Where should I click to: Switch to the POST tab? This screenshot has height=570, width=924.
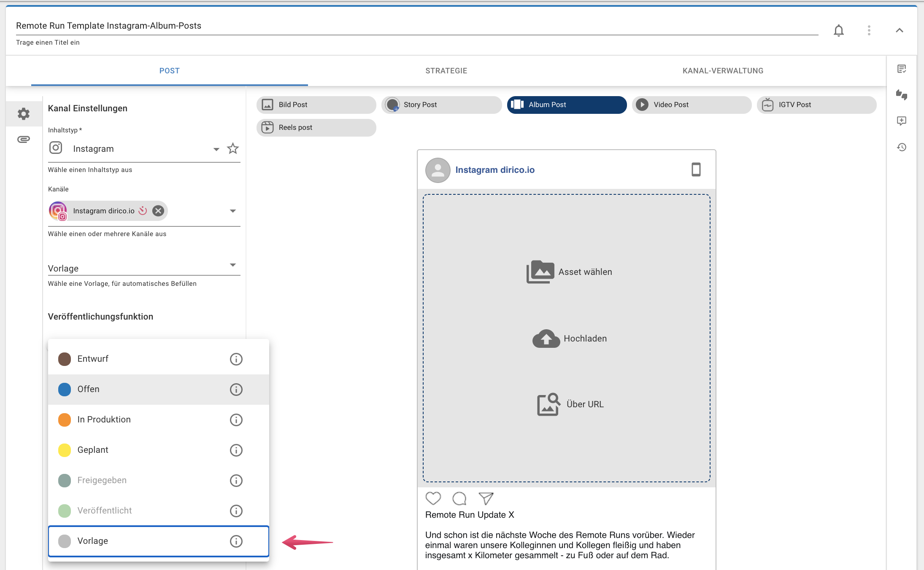[170, 71]
